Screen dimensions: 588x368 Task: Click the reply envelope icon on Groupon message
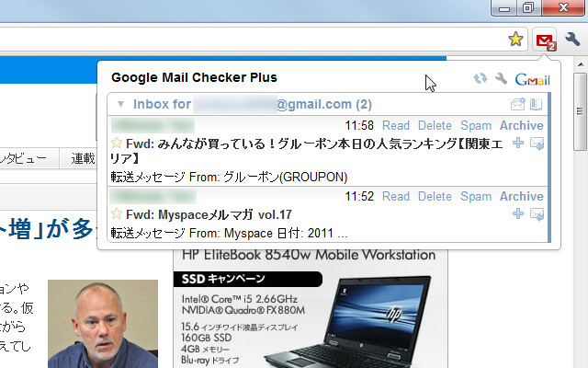click(537, 144)
